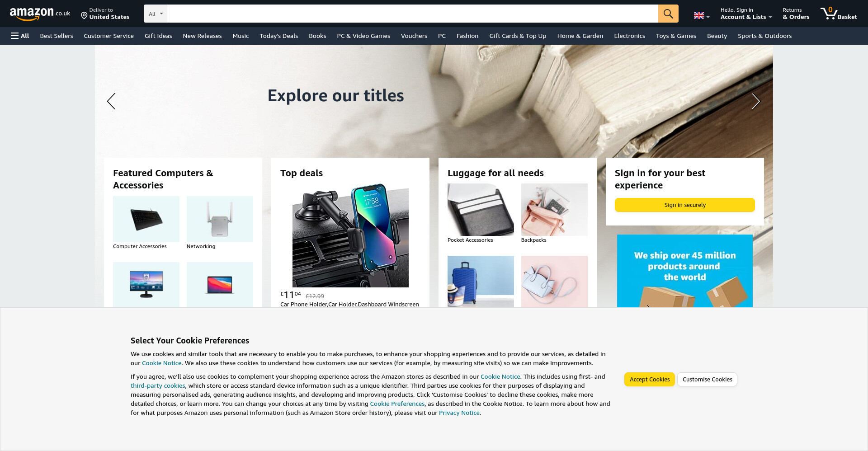The image size is (868, 451).
Task: Click the Accept Cookies button
Action: point(650,379)
